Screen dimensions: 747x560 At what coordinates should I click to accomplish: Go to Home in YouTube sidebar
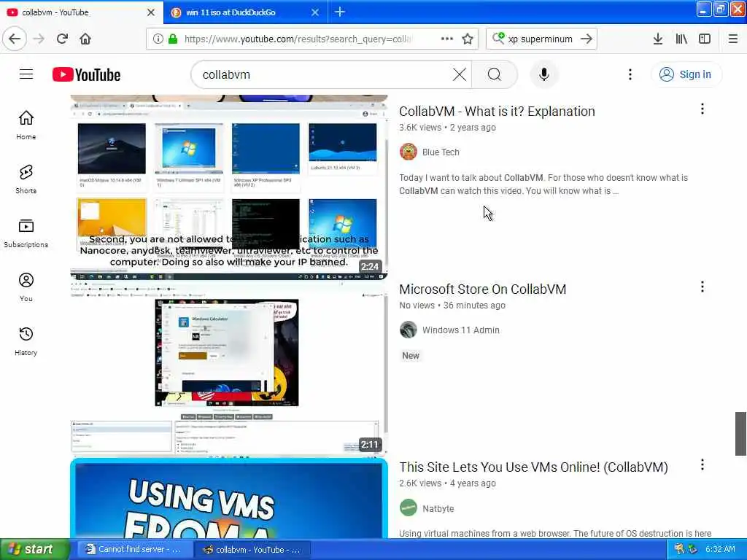click(26, 125)
